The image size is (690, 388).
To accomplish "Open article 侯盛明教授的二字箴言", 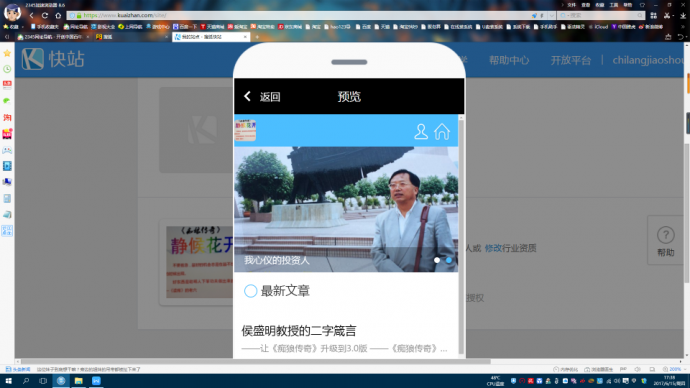I will [299, 331].
